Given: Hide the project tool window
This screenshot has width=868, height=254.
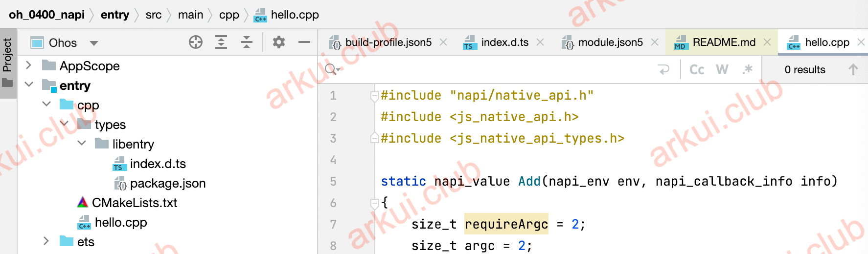Looking at the screenshot, I should pos(304,42).
